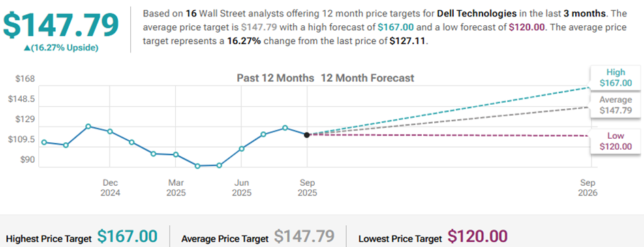
Task: Click the teal dashed high forecast line
Action: tap(448, 111)
